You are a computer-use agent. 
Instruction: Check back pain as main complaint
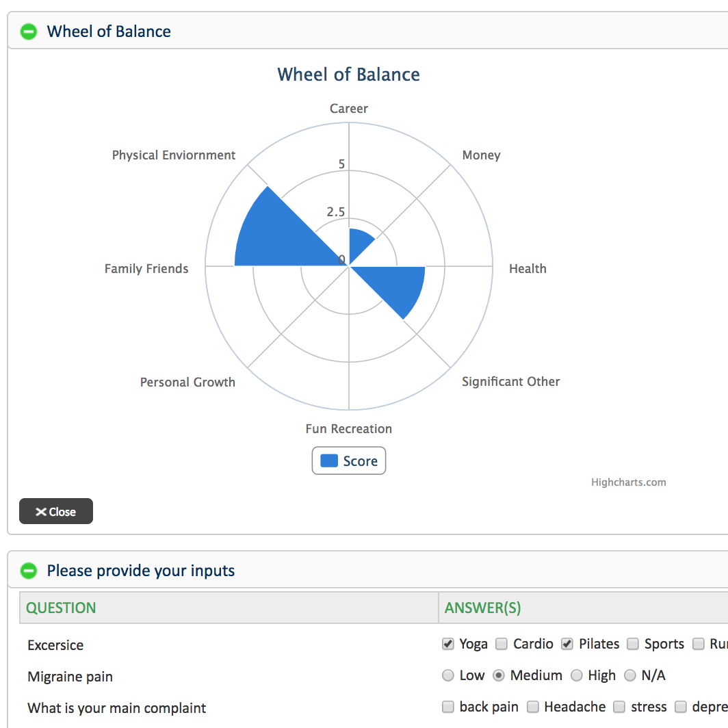[x=448, y=707]
